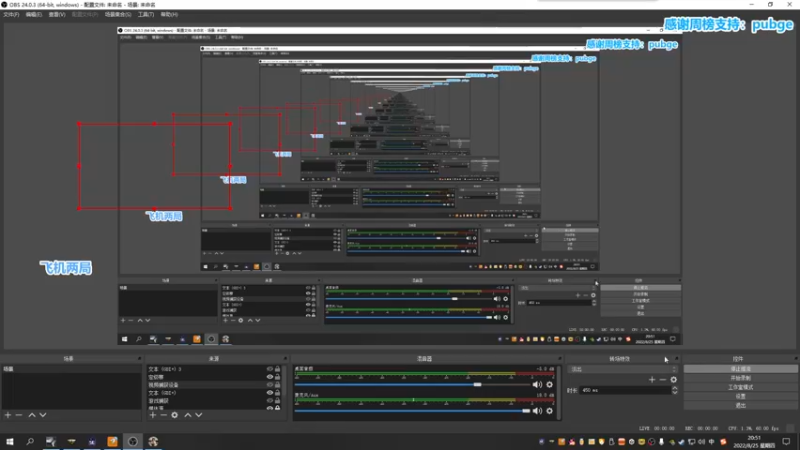The width and height of the screenshot is (800, 450).
Task: Open the 桌面音频 mixer gear menu
Action: [549, 385]
